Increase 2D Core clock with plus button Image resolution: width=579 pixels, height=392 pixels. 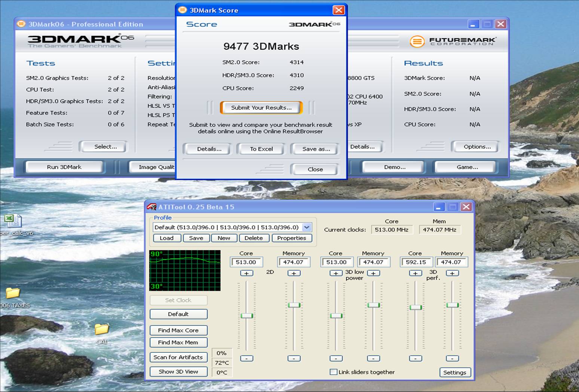click(246, 273)
